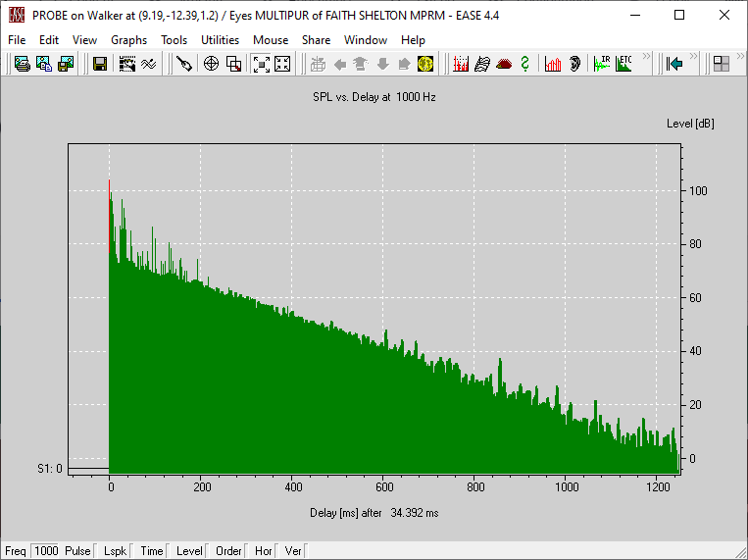The height and width of the screenshot is (560, 748).
Task: Click the red 3D hill icon
Action: click(x=504, y=64)
